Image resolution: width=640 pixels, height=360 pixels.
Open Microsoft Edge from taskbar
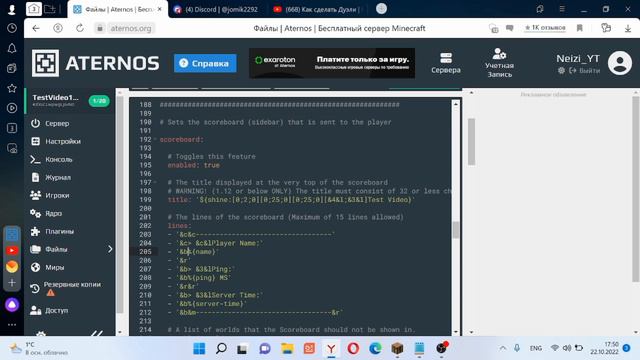[375, 349]
